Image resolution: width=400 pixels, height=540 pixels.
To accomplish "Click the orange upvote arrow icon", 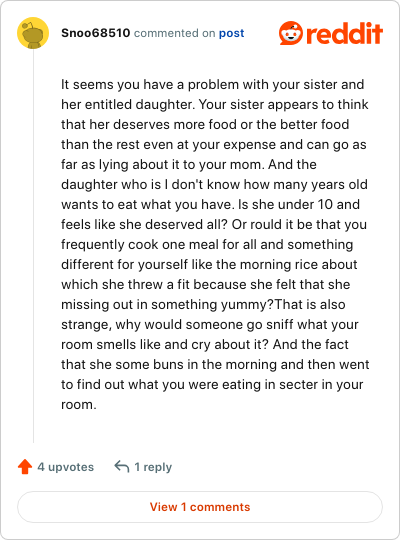I will pos(25,467).
